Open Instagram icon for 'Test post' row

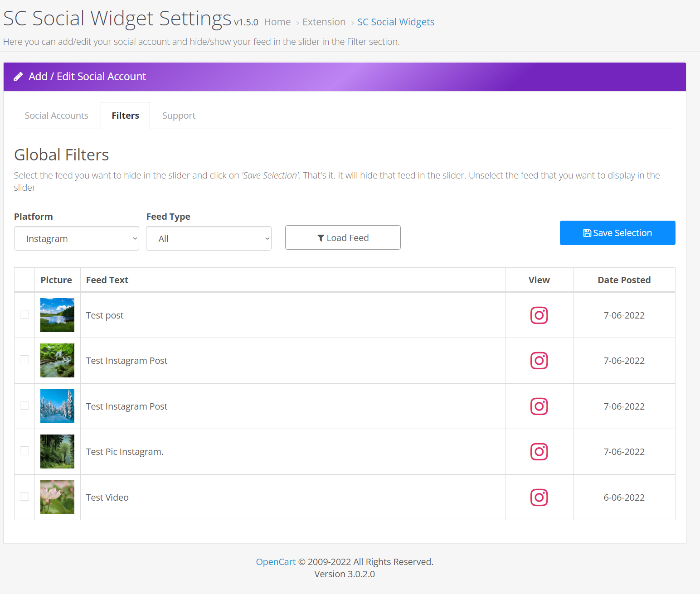pyautogui.click(x=539, y=315)
